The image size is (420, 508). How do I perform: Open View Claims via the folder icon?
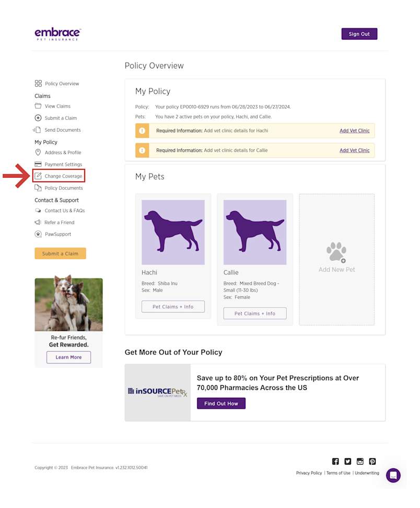click(x=39, y=106)
